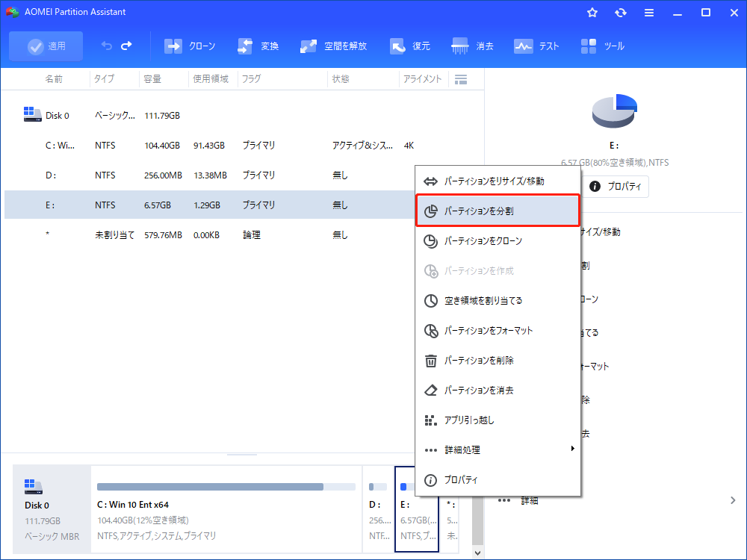Select Disk 0 block in disk map
Viewport: 747px width, 560px height.
pos(52,509)
